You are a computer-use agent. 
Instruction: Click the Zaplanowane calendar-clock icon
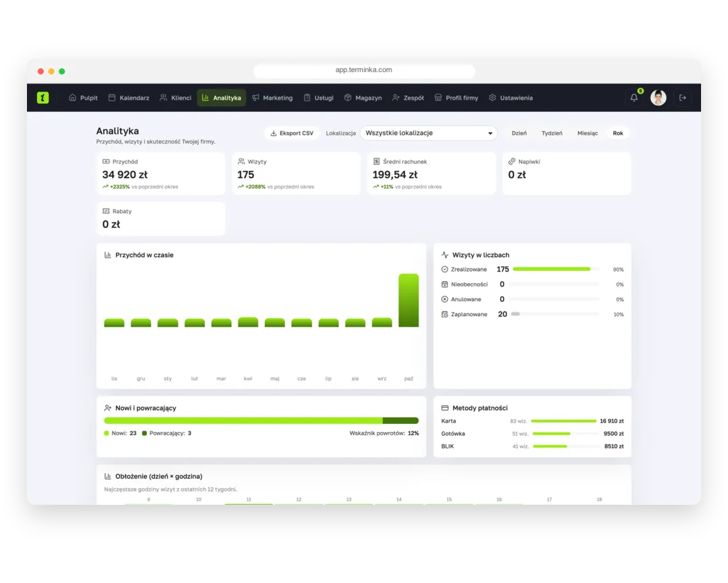coord(444,314)
